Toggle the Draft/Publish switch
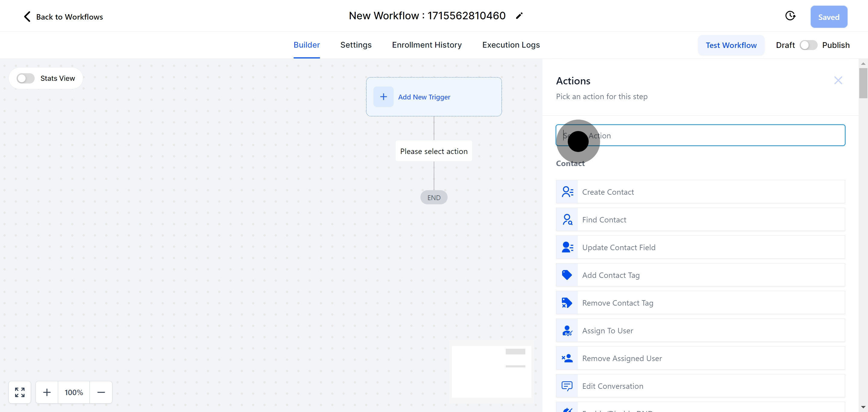 (x=808, y=45)
